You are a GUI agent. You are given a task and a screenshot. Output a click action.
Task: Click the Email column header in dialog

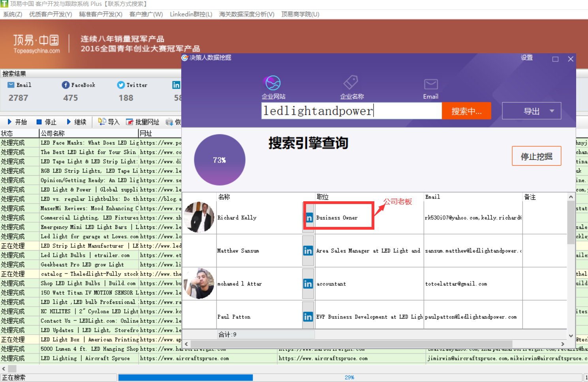pos(473,197)
